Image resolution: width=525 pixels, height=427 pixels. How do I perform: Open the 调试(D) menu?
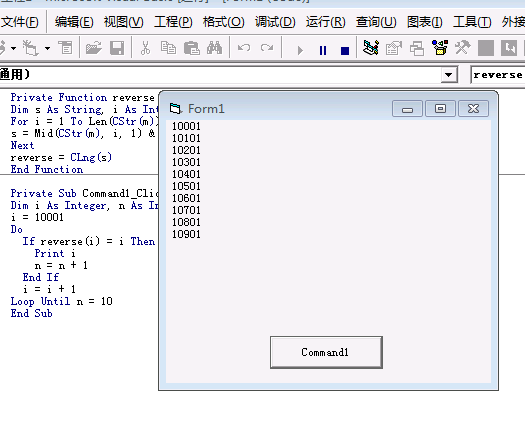pos(275,22)
